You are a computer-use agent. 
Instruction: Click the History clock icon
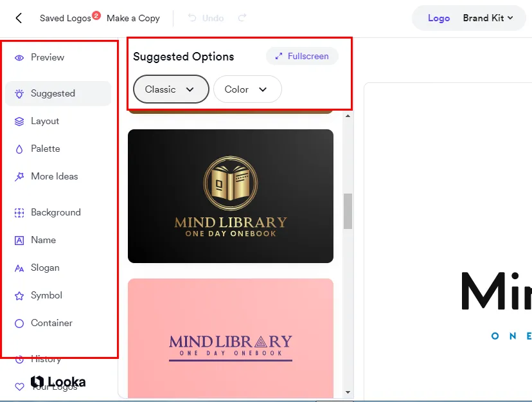coord(19,359)
